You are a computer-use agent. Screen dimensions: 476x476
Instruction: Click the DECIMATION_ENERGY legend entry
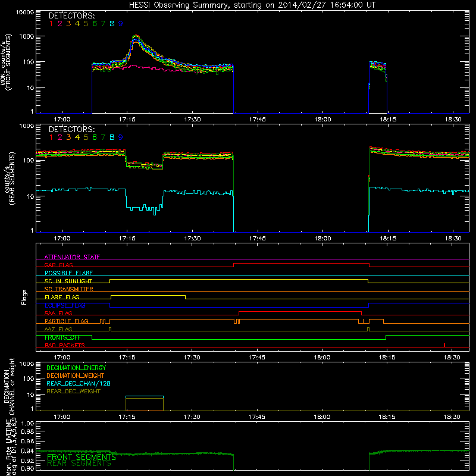click(76, 368)
